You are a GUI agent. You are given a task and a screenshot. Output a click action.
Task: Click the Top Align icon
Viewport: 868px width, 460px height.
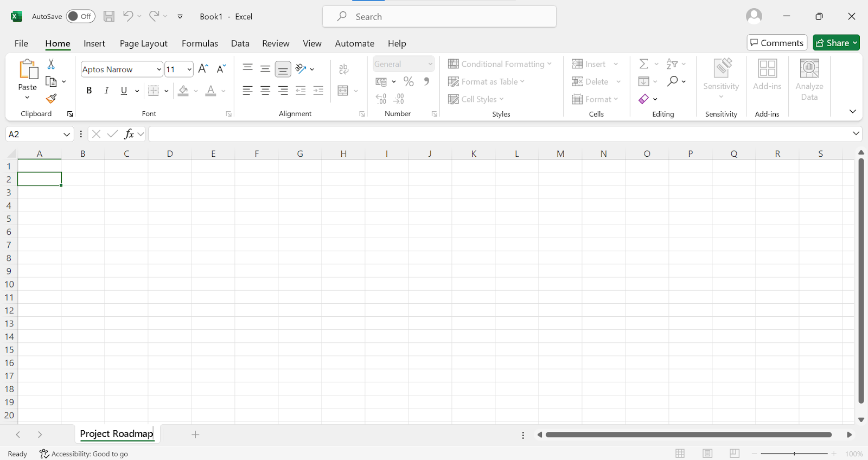coord(248,69)
